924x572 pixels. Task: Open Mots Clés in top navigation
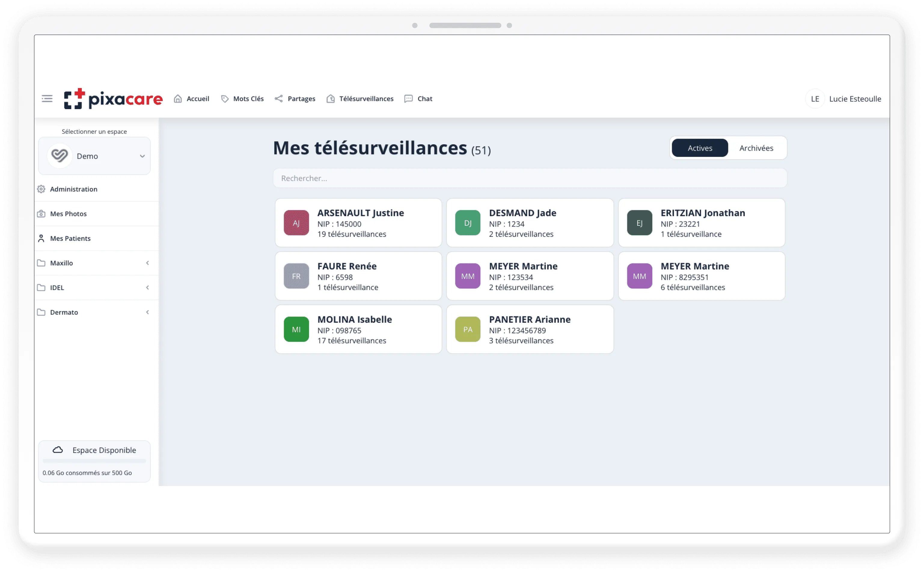249,99
